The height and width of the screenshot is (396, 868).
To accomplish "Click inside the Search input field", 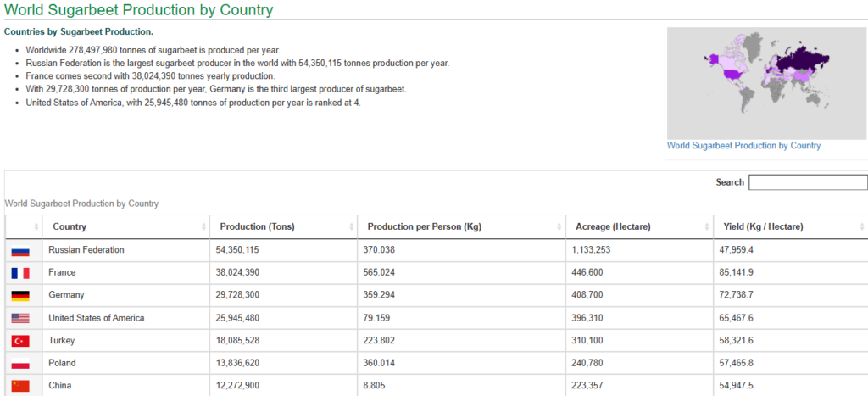I will pyautogui.click(x=807, y=182).
